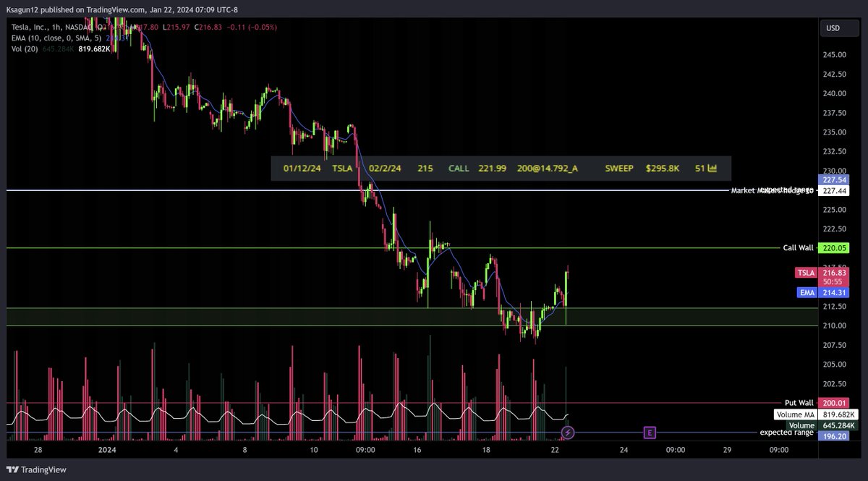Click the 245.00 price scale label
Viewport: 868px width, 481px height.
(835, 55)
